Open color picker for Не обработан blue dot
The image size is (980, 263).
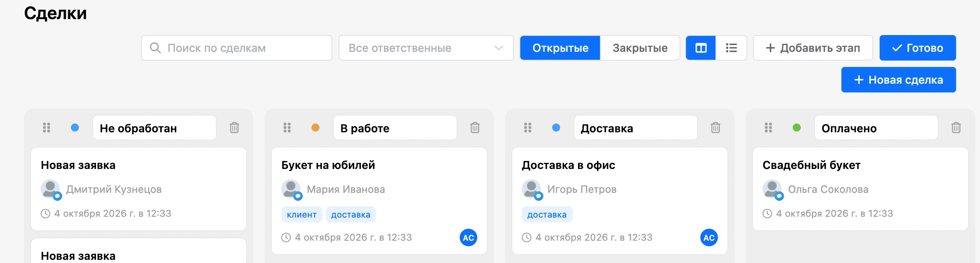coord(75,128)
